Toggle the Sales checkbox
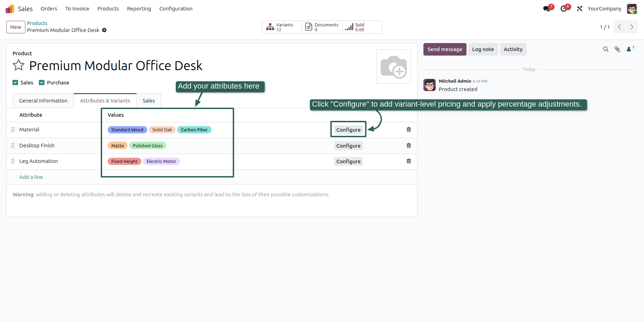The height and width of the screenshot is (322, 644). [x=15, y=83]
